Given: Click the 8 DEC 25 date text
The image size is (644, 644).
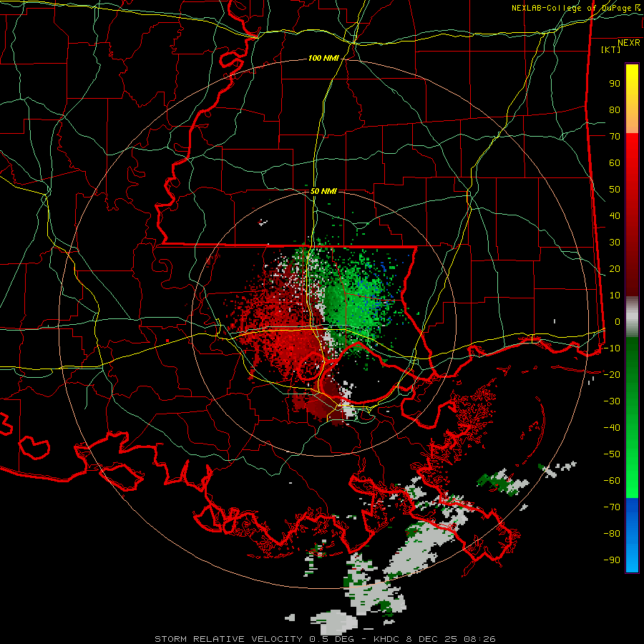Looking at the screenshot, I should click(x=432, y=639).
